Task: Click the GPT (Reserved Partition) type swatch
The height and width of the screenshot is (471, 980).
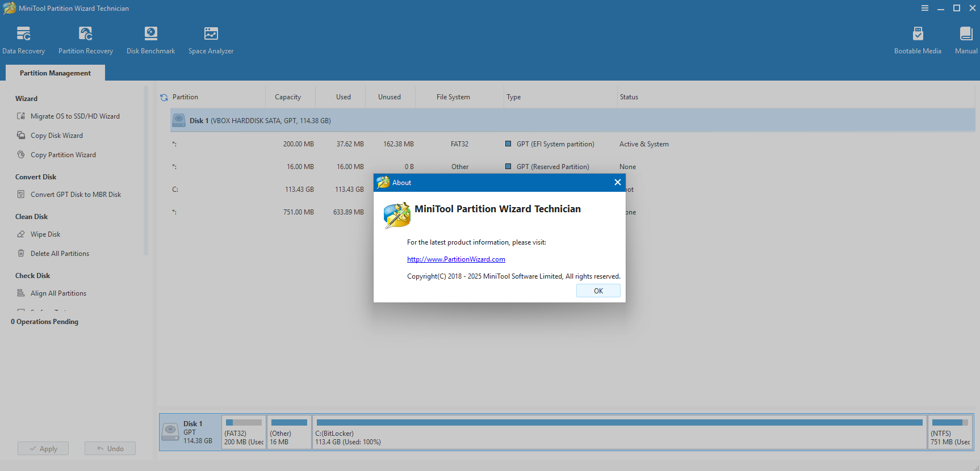Action: tap(508, 166)
